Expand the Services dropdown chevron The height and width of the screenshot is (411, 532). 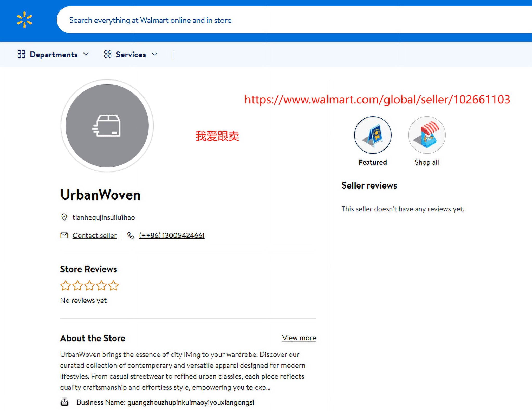[154, 54]
